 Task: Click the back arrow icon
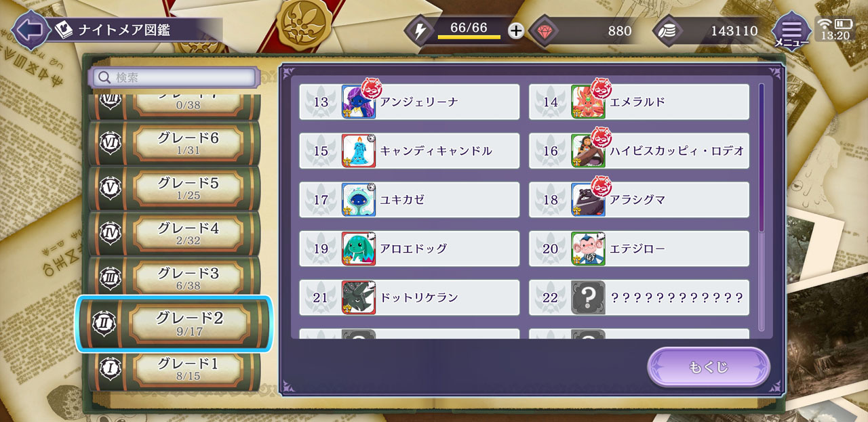(28, 30)
